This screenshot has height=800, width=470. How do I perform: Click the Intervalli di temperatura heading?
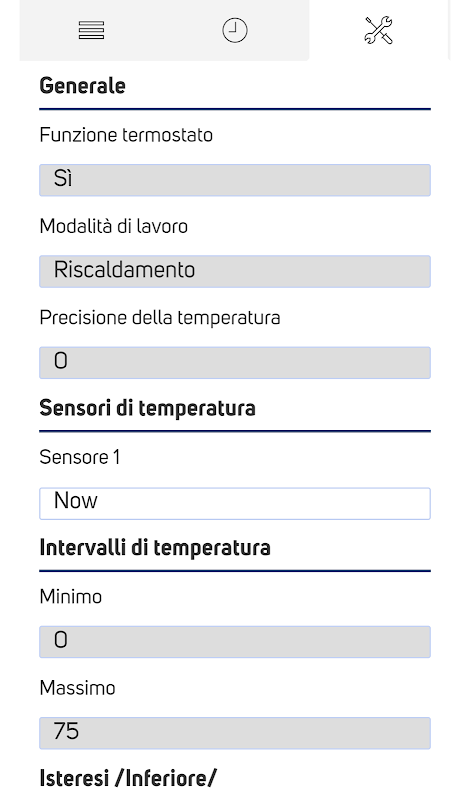tap(155, 548)
